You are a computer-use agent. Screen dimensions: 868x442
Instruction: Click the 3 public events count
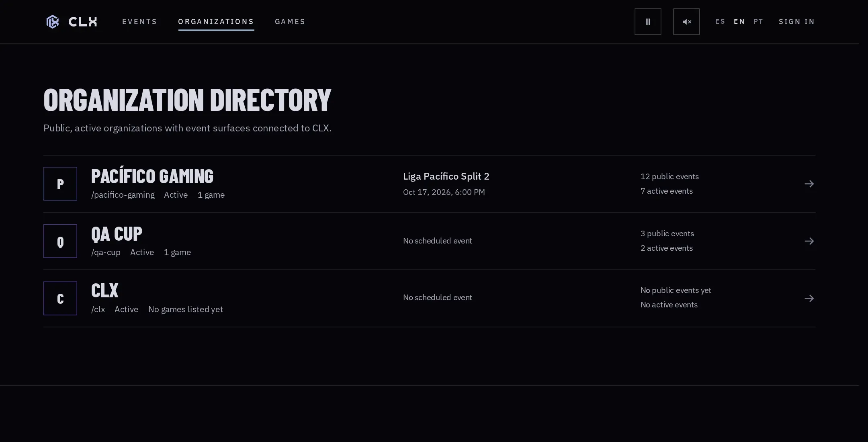[667, 234]
